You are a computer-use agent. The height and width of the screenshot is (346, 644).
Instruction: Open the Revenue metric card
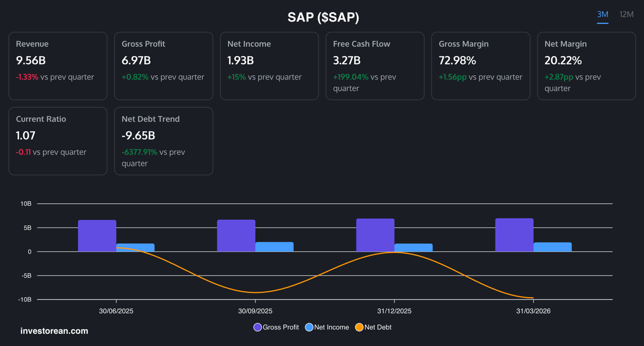tap(58, 66)
